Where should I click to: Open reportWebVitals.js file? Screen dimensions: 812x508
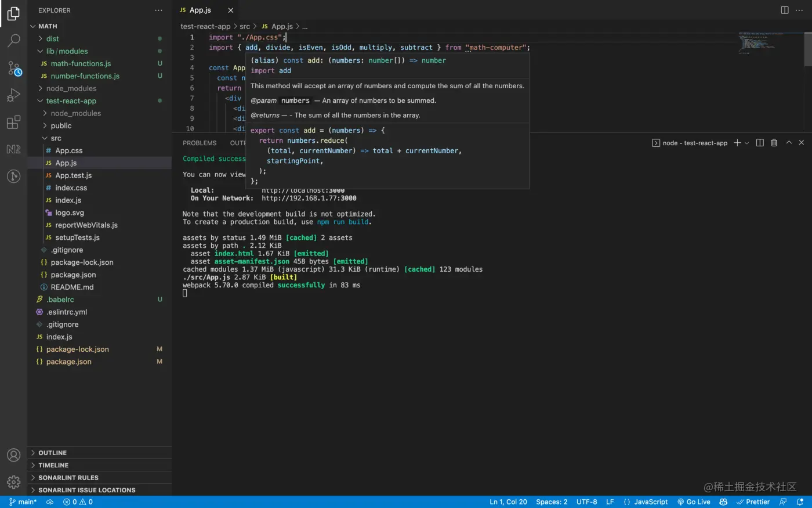click(99, 225)
